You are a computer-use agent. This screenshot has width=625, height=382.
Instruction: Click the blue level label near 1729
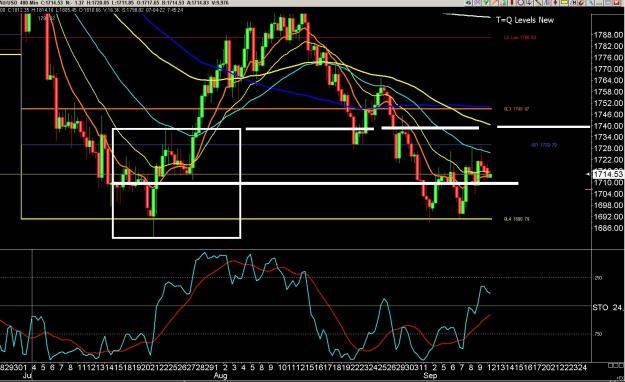click(544, 145)
